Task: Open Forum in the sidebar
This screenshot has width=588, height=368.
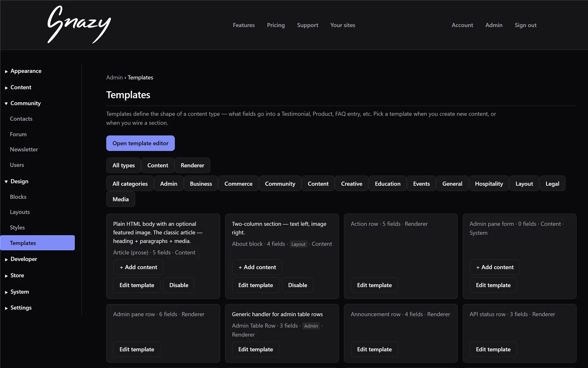Action: tap(18, 134)
